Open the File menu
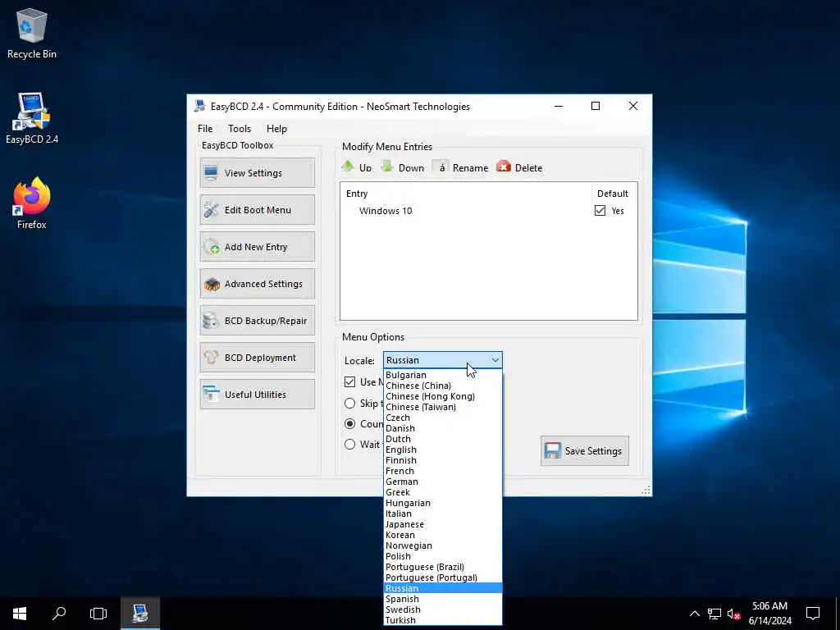 click(x=204, y=129)
